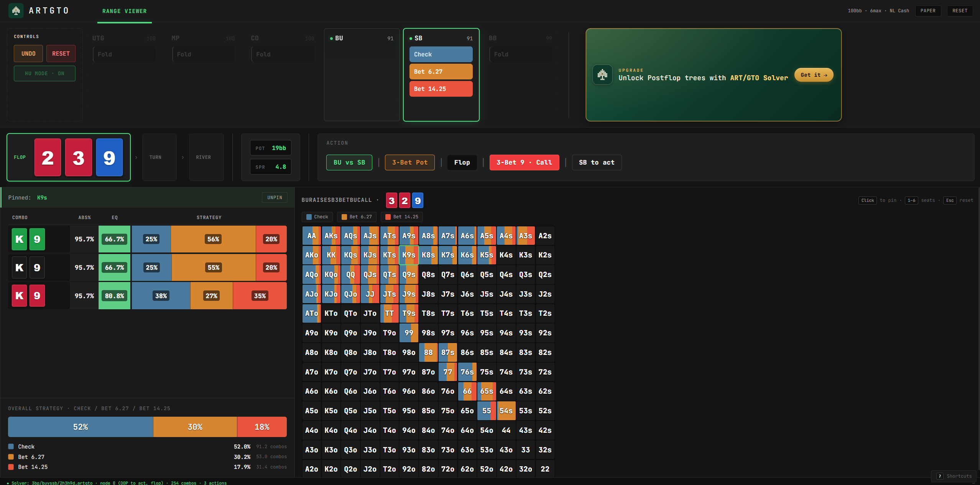Select the TT cell in range grid
The image size is (980, 485).
[x=390, y=313]
